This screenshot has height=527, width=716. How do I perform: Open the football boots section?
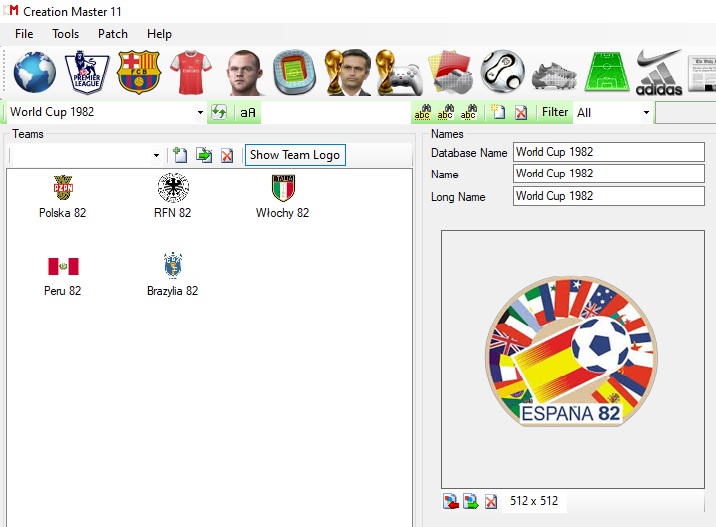point(554,75)
